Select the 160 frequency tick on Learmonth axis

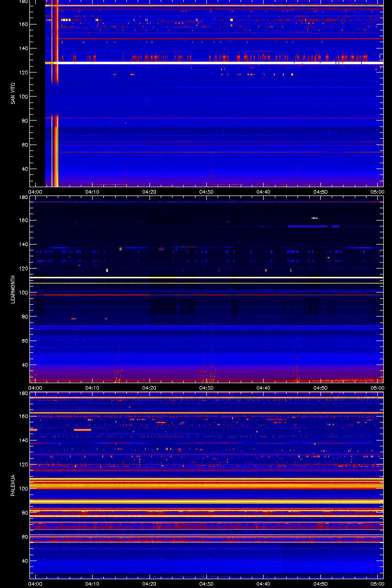[x=23, y=220]
